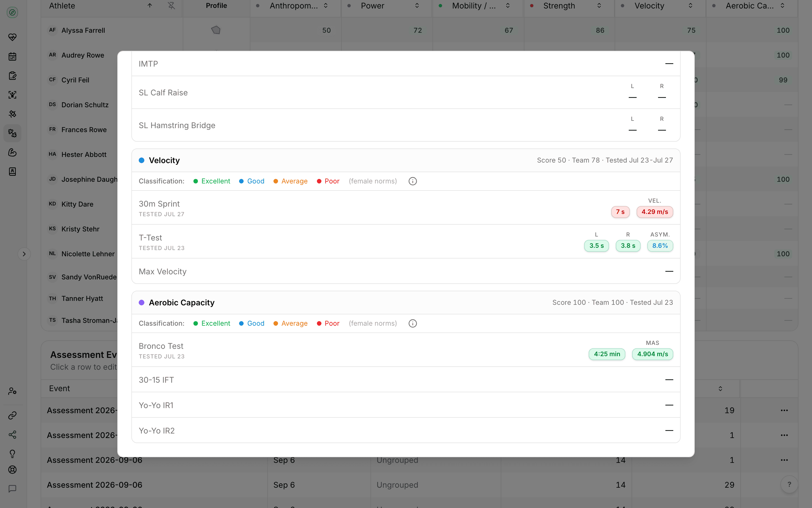
Task: Click the 3.5 s T-Test left badge
Action: pyautogui.click(x=596, y=246)
